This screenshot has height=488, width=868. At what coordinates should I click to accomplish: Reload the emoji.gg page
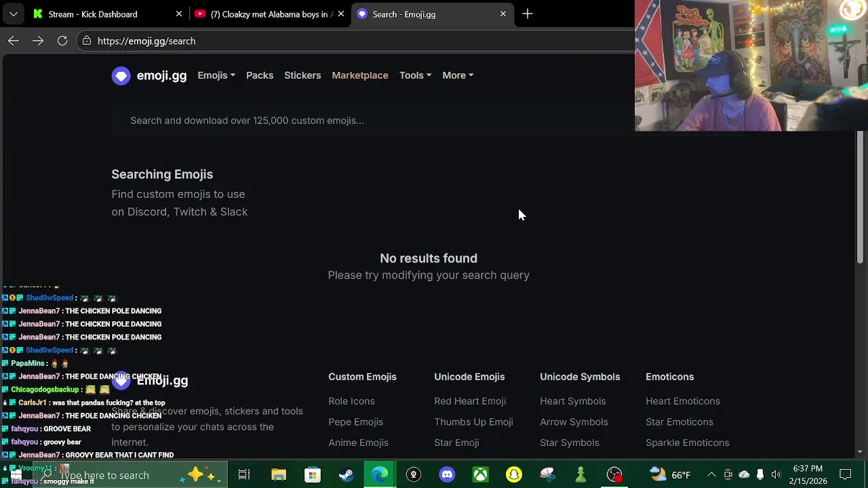(62, 41)
